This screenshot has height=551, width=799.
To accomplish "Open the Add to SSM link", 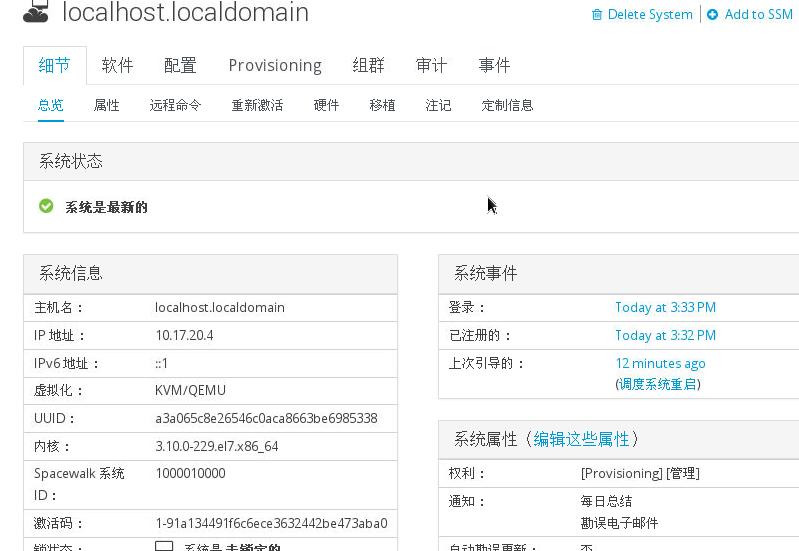I will click(758, 14).
